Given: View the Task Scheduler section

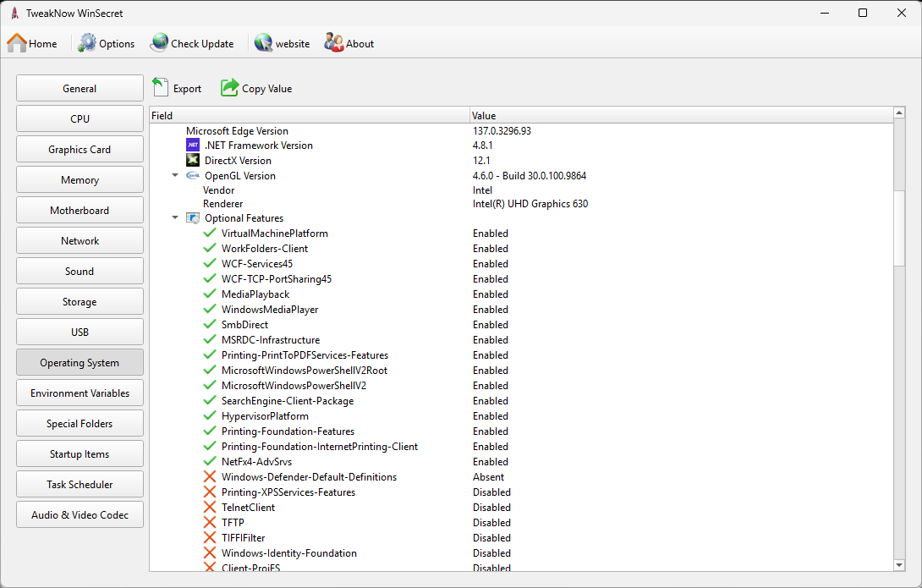Looking at the screenshot, I should [x=80, y=485].
